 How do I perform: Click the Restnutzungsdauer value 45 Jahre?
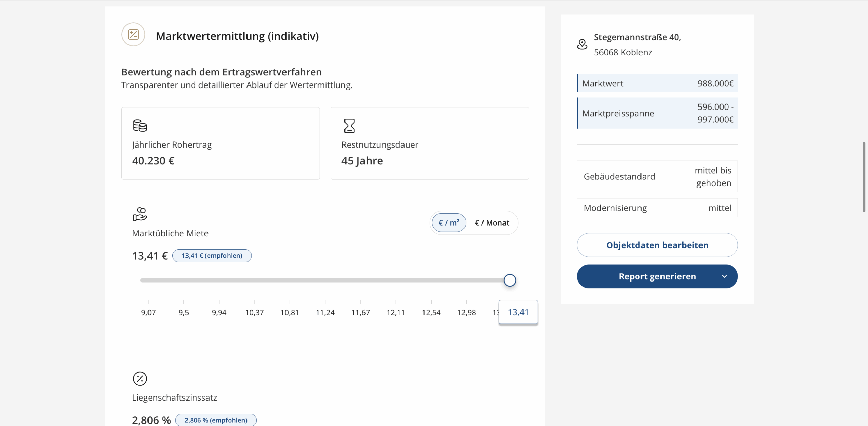pyautogui.click(x=362, y=160)
